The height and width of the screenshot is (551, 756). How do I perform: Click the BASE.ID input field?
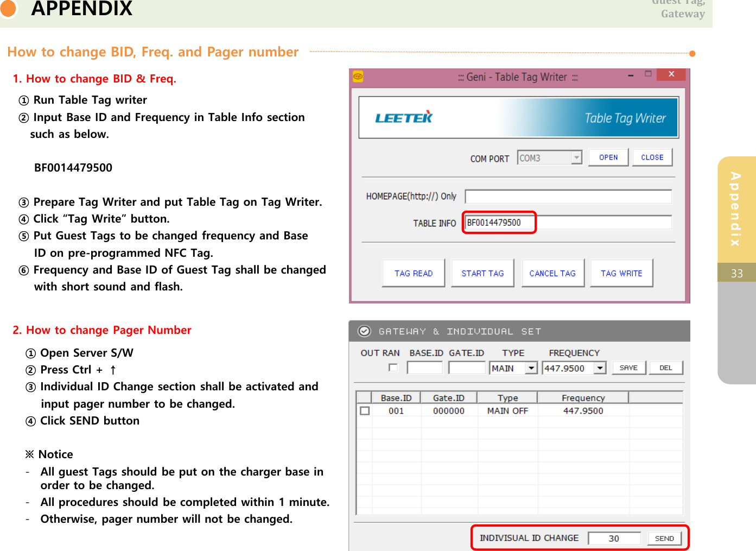tap(425, 368)
